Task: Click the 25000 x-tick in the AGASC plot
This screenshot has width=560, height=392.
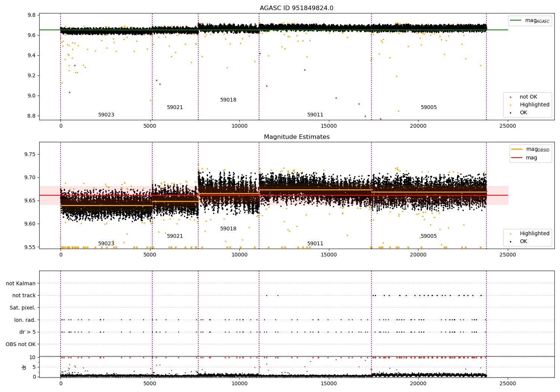Action: point(508,126)
